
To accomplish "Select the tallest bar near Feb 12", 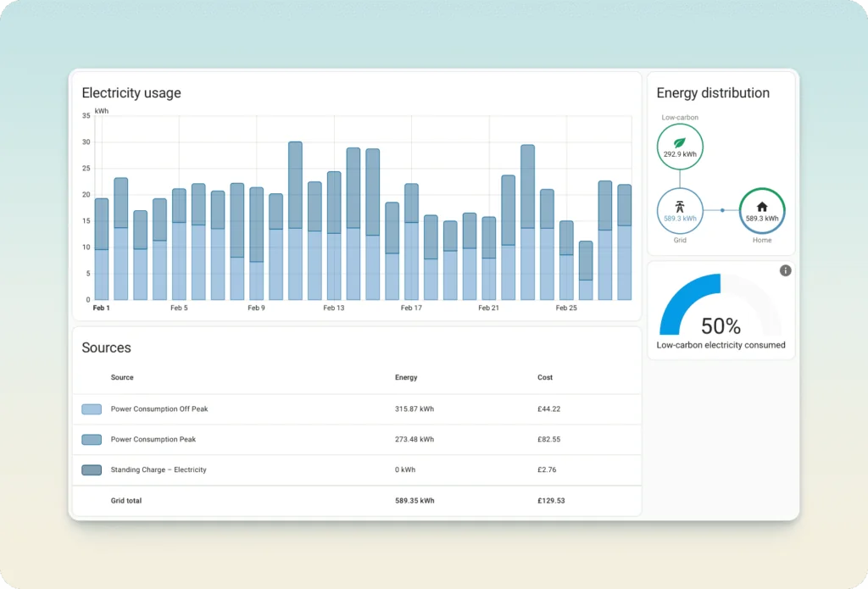I will pyautogui.click(x=296, y=220).
